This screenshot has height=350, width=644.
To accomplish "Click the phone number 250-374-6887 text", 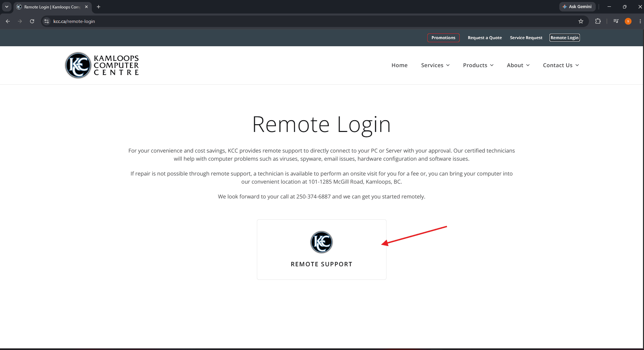I will point(313,196).
